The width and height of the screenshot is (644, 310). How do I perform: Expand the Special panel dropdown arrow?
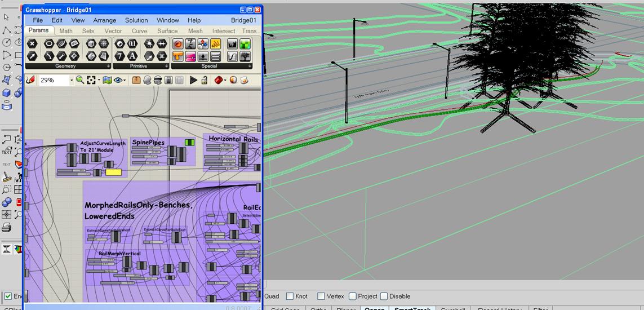coord(250,66)
